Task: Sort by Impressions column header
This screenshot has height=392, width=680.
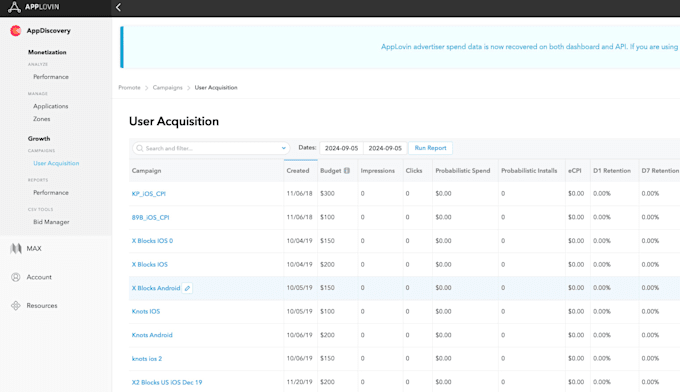Action: point(378,171)
